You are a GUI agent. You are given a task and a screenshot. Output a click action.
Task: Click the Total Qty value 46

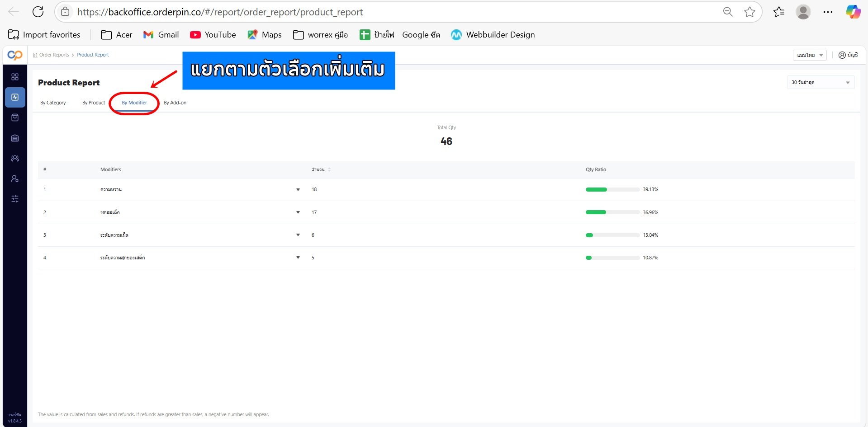(446, 141)
